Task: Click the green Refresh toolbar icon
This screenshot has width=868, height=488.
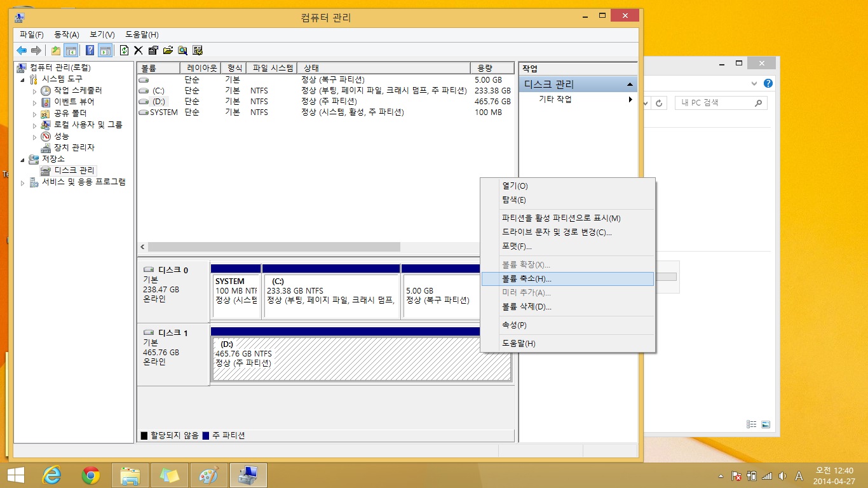Action: point(125,50)
